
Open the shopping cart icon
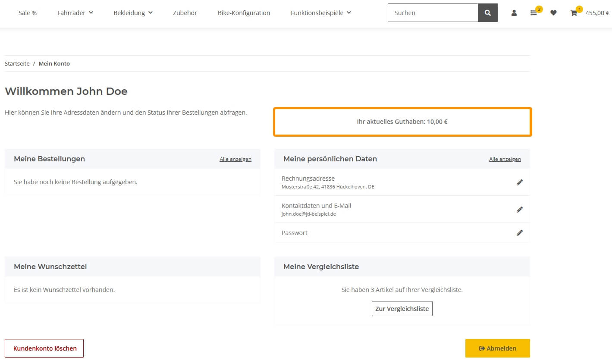pyautogui.click(x=574, y=13)
